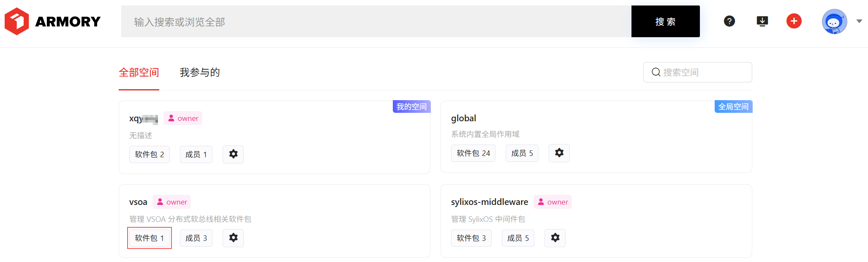Open settings gear for sylixos-middleware space
The height and width of the screenshot is (262, 868).
click(x=555, y=238)
